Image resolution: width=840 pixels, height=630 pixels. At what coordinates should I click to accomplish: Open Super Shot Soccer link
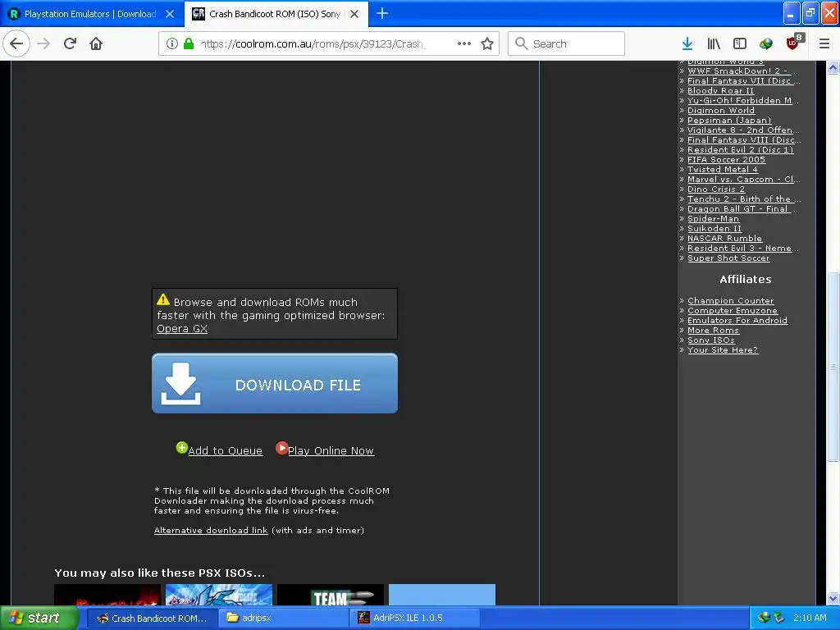[x=728, y=258]
